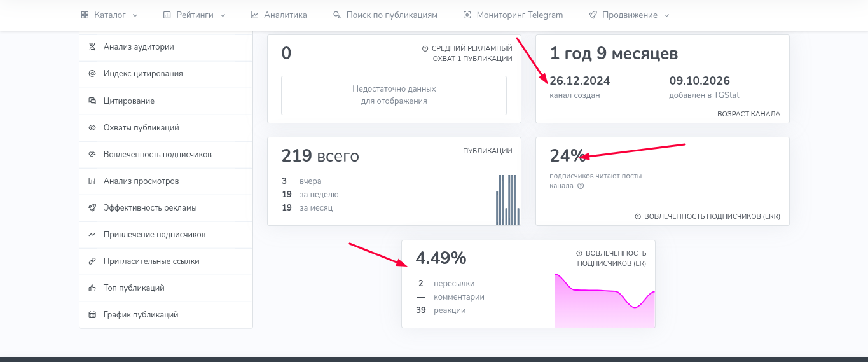The height and width of the screenshot is (362, 868).
Task: Click the Поиск по публикациям search icon
Action: pos(337,15)
